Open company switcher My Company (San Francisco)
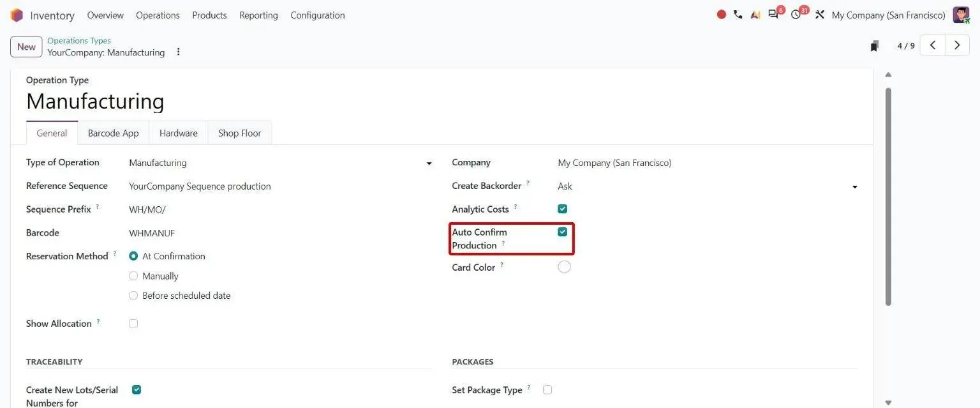The width and height of the screenshot is (980, 408). click(888, 15)
